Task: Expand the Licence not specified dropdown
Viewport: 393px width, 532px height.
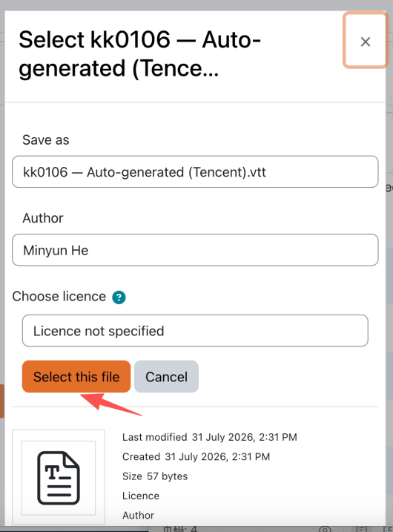Action: pos(195,331)
